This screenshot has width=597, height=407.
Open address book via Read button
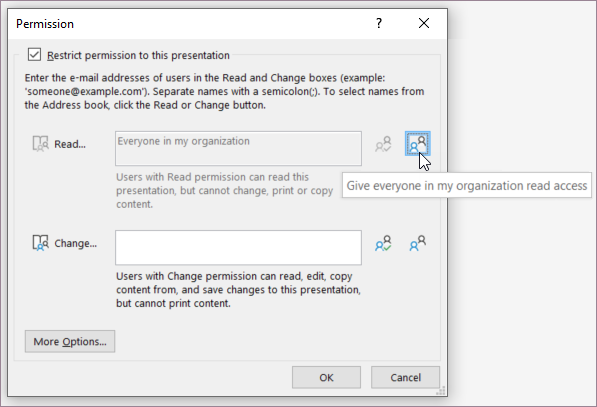(60, 144)
